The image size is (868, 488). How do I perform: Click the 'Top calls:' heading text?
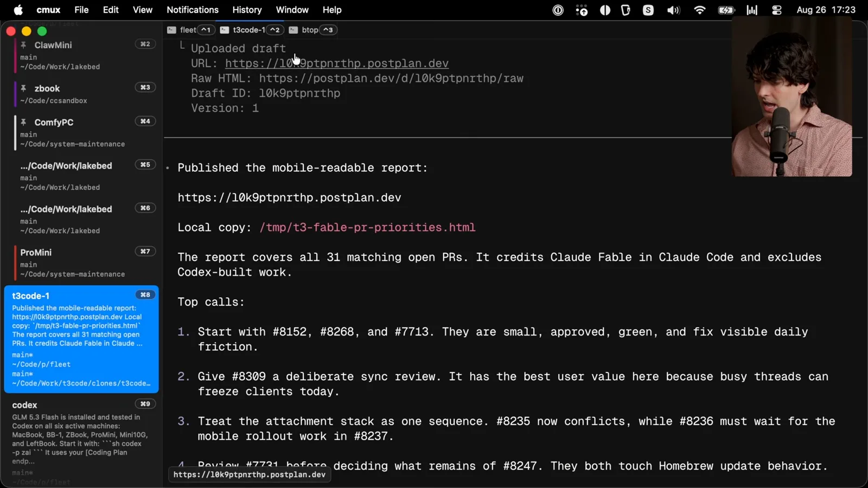click(211, 302)
